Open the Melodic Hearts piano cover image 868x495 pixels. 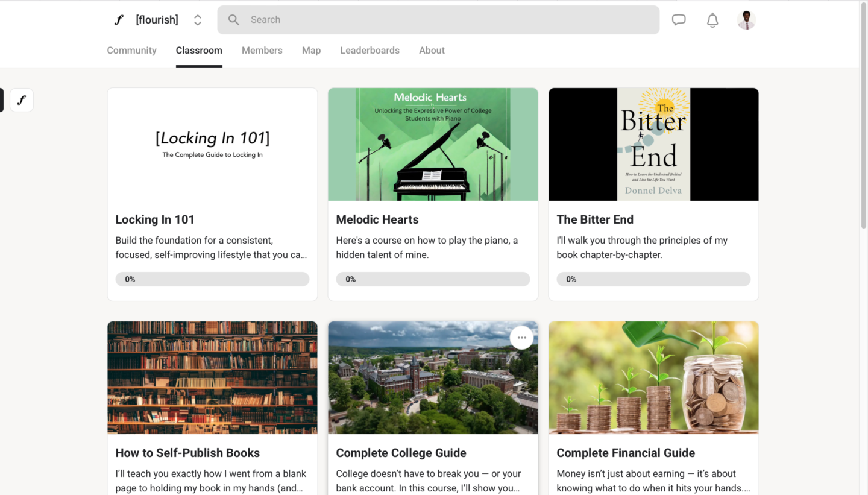pos(433,145)
